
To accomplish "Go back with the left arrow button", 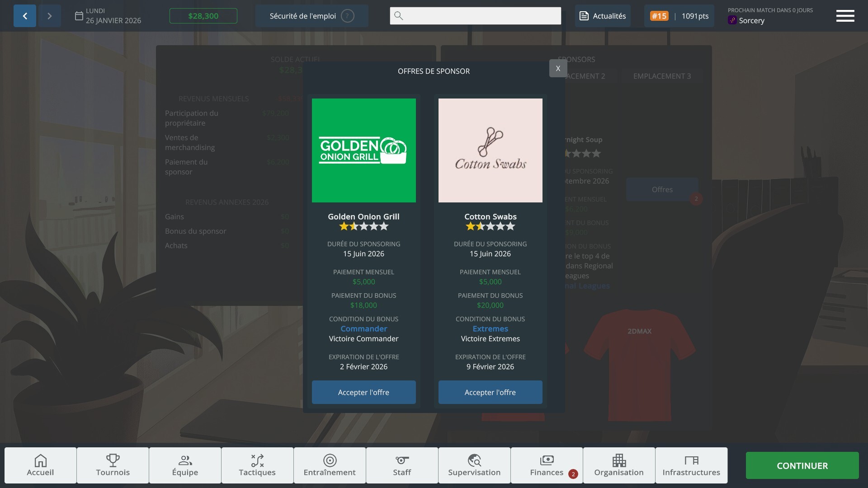I will tap(25, 16).
